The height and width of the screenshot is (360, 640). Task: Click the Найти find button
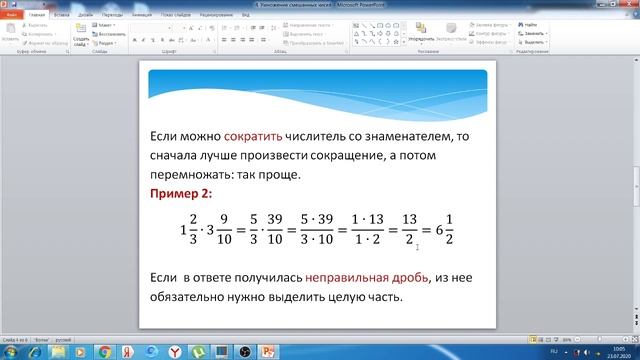point(528,25)
